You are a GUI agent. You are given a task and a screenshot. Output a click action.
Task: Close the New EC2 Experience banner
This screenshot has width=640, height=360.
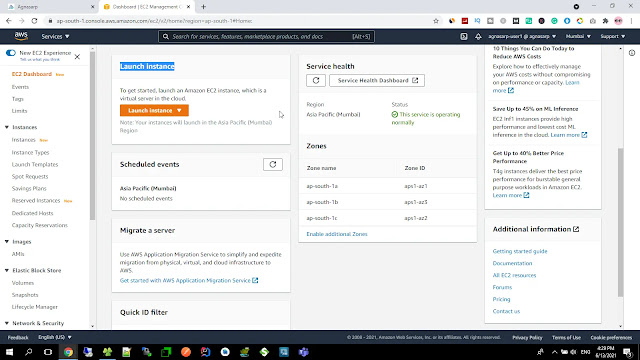77,57
